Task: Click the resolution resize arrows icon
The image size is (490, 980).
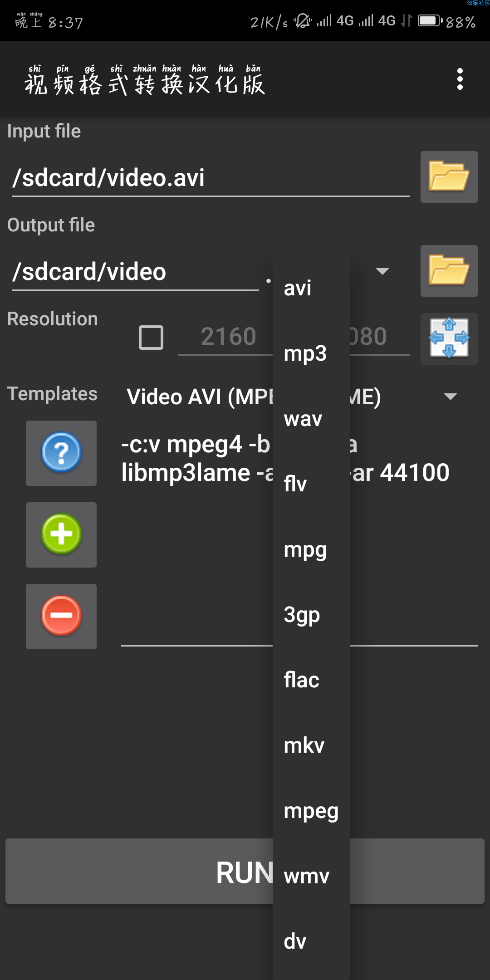Action: (449, 338)
